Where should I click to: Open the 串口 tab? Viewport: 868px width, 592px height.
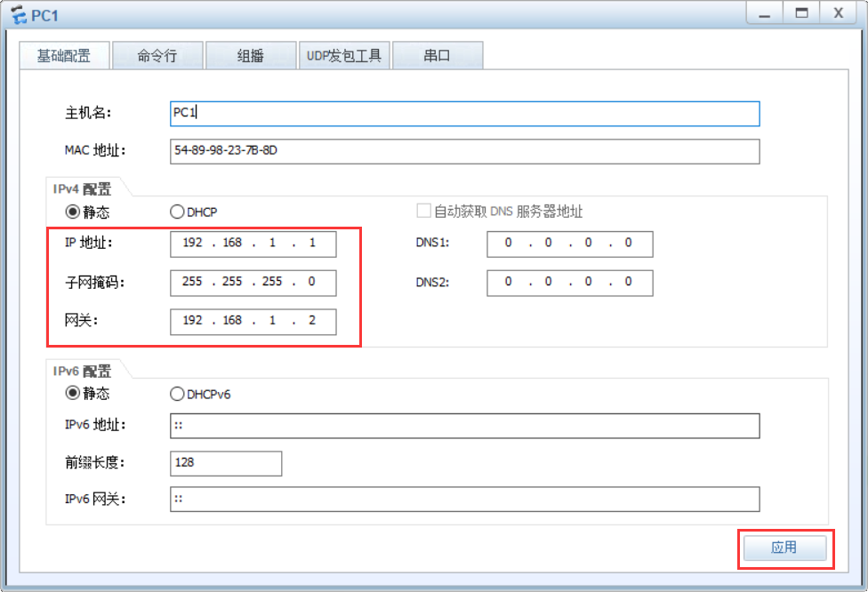pos(438,55)
